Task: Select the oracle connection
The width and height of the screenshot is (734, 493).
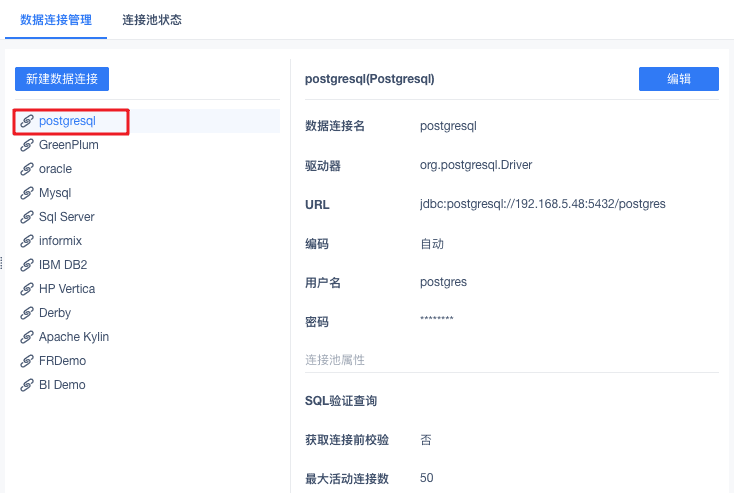Action: click(55, 169)
